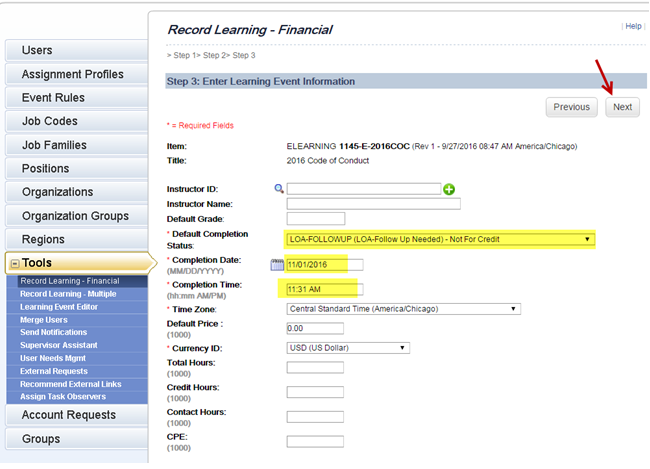Open the Job Families menu section
This screenshot has height=469, width=650.
(77, 145)
